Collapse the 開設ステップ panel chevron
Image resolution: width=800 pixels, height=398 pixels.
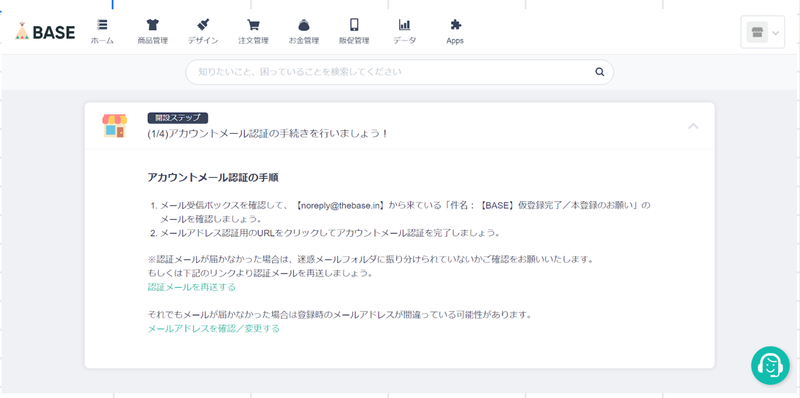pos(693,126)
